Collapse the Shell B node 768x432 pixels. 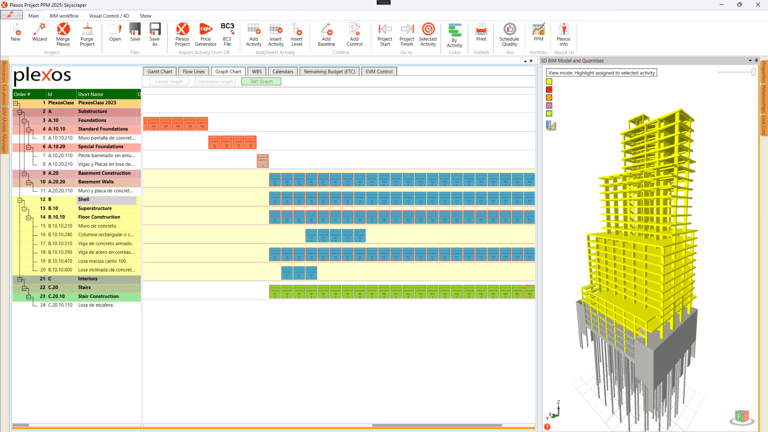pyautogui.click(x=21, y=200)
